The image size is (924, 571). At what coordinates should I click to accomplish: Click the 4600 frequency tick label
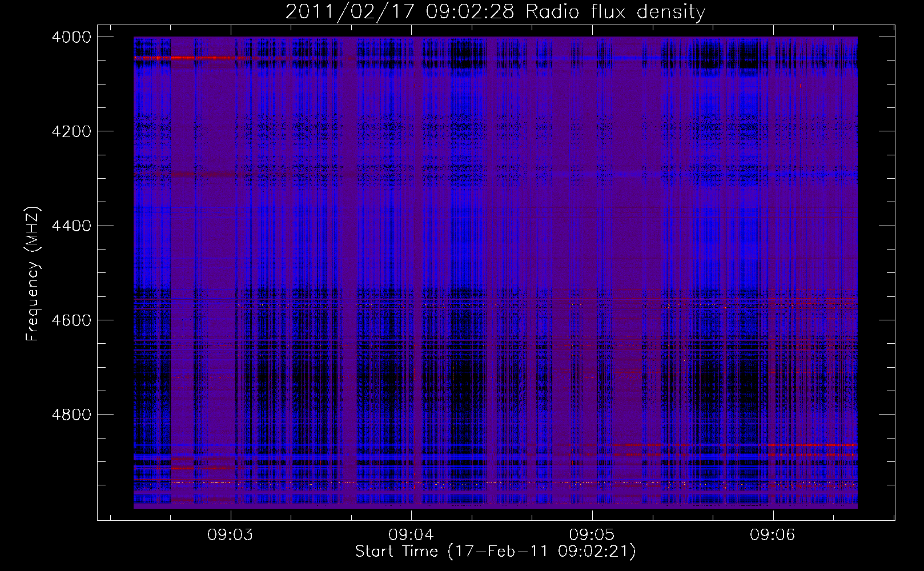point(71,320)
